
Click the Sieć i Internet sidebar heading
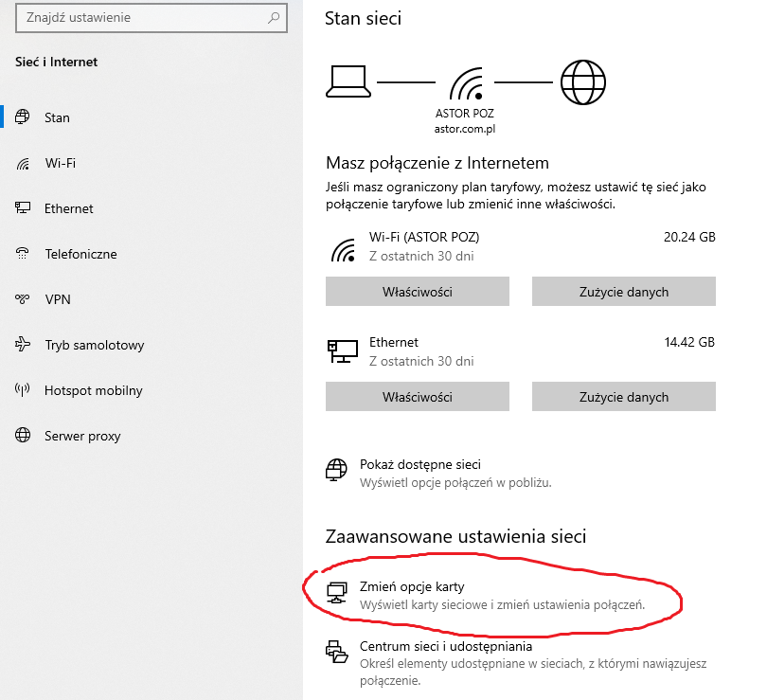[x=56, y=63]
